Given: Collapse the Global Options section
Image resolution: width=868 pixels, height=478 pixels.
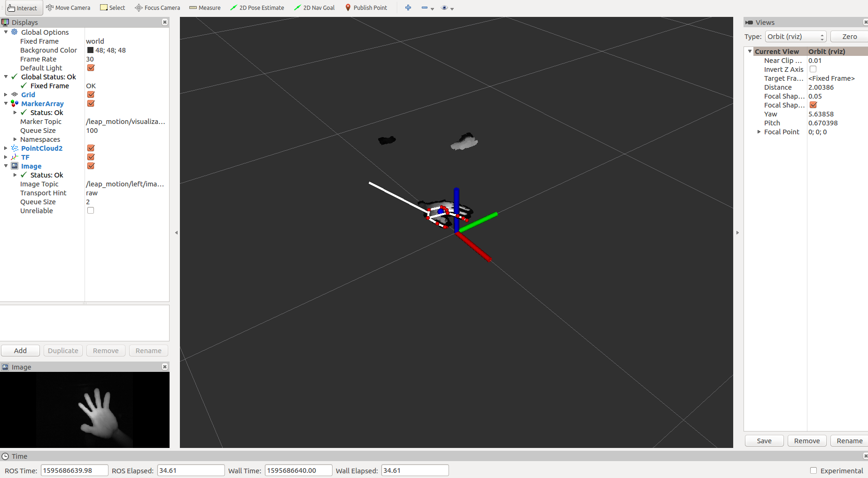Looking at the screenshot, I should [6, 32].
